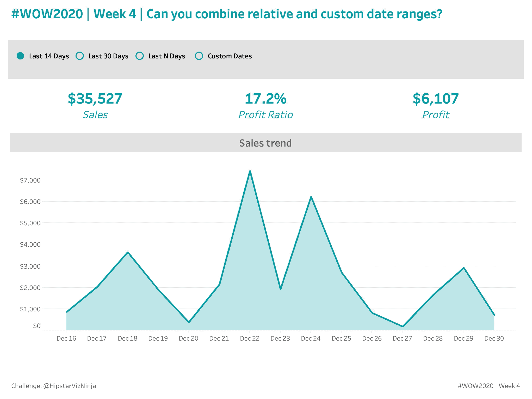The height and width of the screenshot is (399, 532).
Task: Click the 17.2% Profit Ratio figure
Action: 265,99
